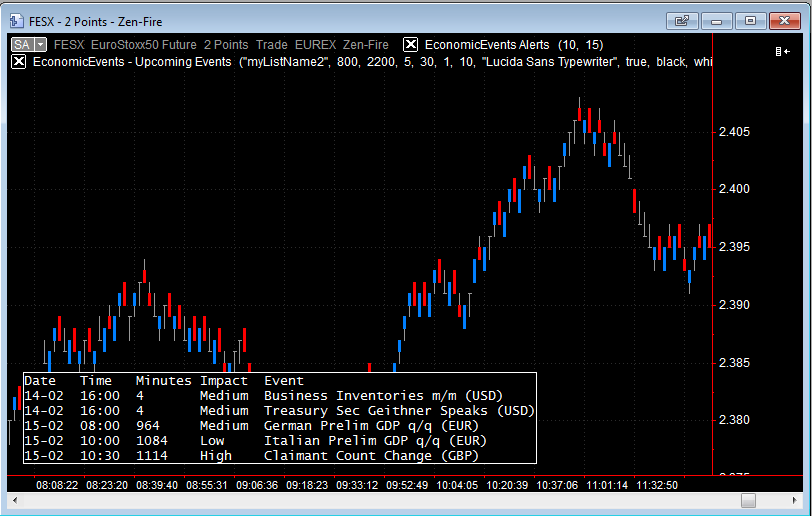812x516 pixels.
Task: Remove the Upcoming Events study via X box
Action: point(19,62)
